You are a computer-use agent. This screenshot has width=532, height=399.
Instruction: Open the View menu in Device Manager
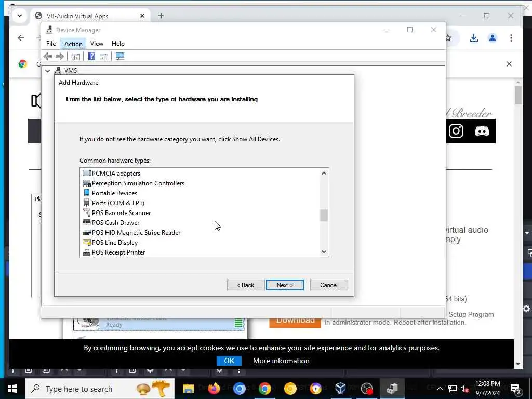[97, 44]
